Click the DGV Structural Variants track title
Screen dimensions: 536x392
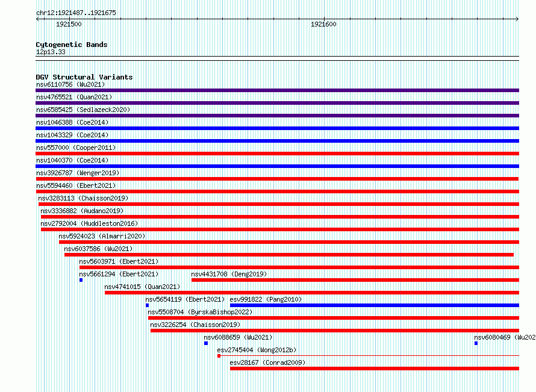tap(84, 77)
